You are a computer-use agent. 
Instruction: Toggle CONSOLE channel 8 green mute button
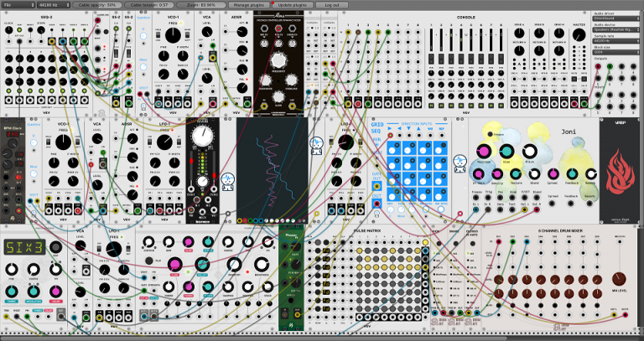point(501,106)
